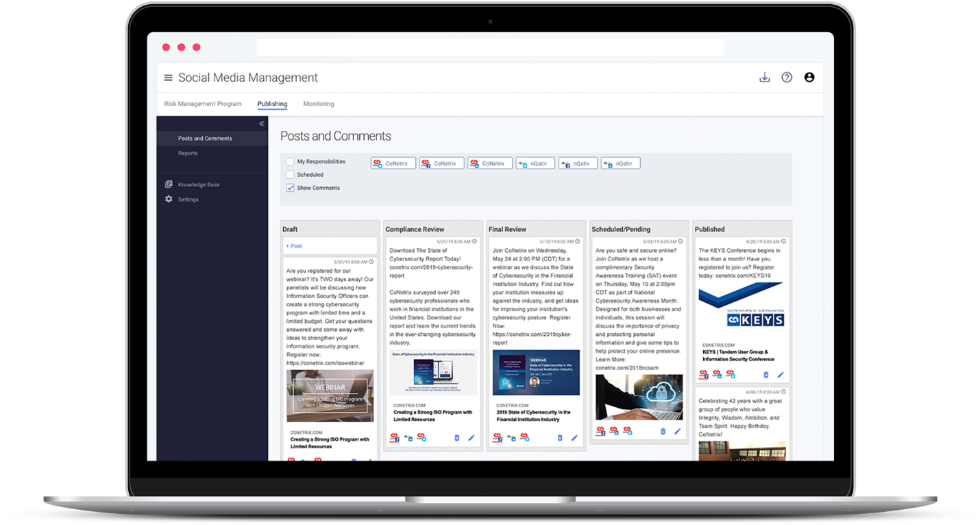Click the download icon in header
This screenshot has width=980, height=525.
point(764,77)
